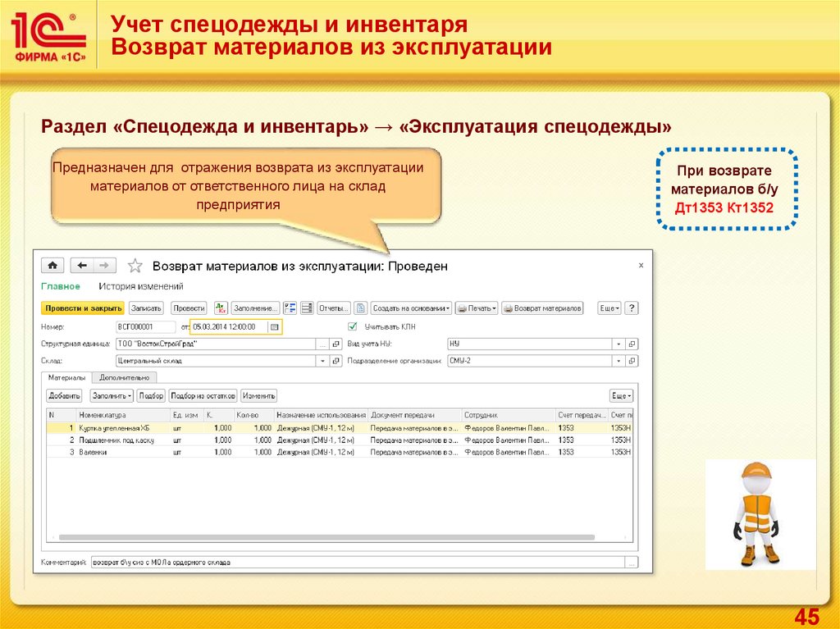Click the Home icon in document header
The height and width of the screenshot is (629, 840).
tap(52, 266)
